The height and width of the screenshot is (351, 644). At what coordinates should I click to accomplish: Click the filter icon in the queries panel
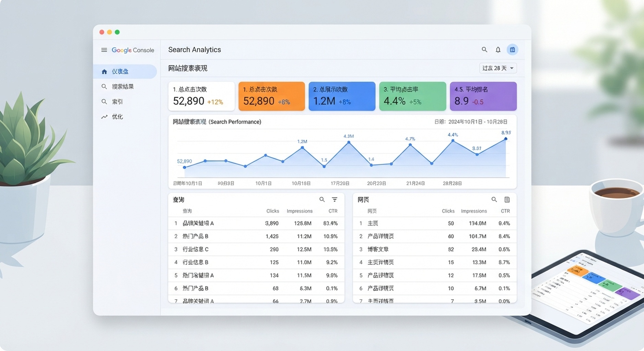(335, 199)
